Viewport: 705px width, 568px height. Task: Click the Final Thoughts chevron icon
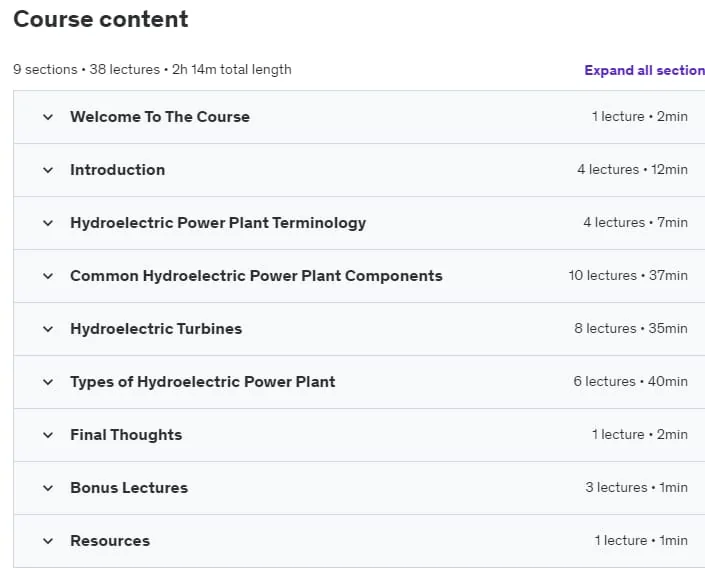[48, 435]
